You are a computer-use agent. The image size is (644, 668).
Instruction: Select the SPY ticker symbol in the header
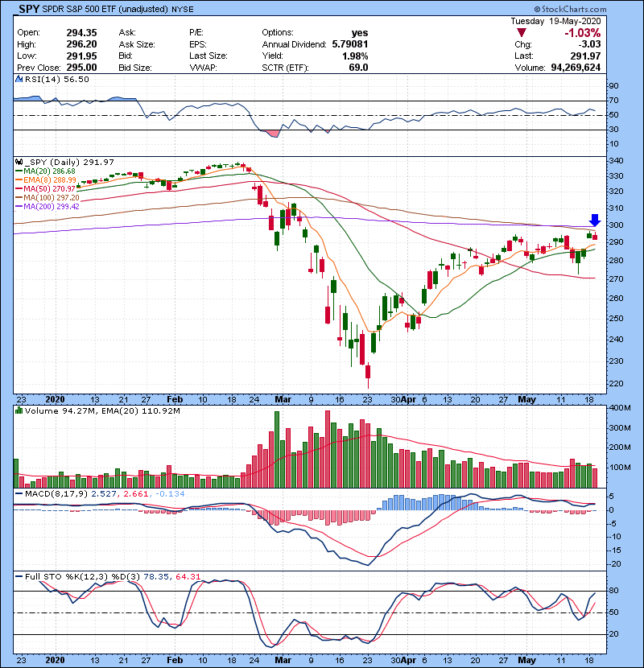pos(29,9)
